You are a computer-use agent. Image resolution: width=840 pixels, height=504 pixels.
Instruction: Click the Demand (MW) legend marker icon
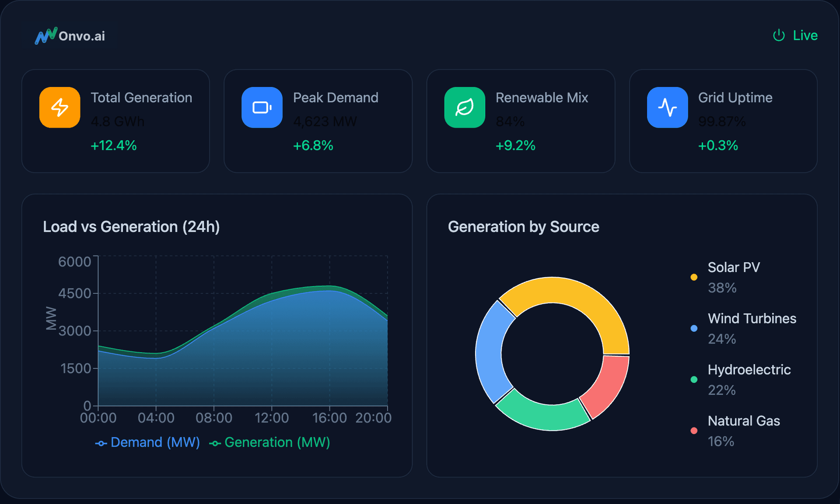pyautogui.click(x=101, y=443)
